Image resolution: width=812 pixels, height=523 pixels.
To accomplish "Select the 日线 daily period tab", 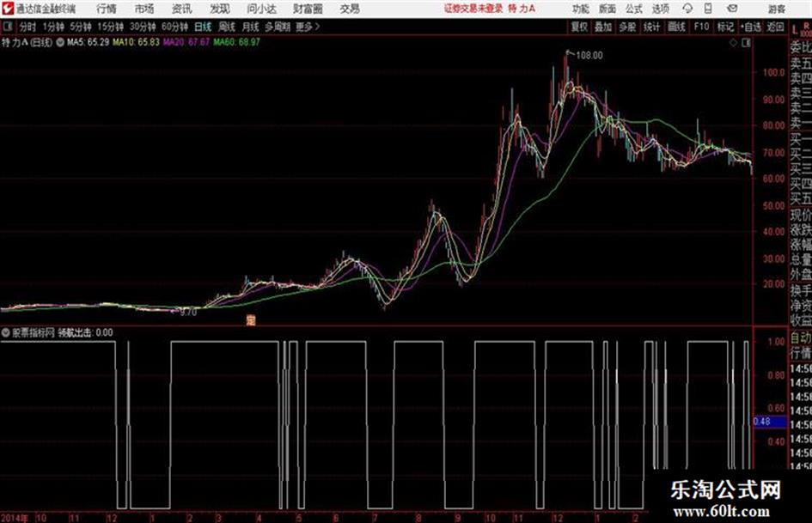I will pyautogui.click(x=203, y=27).
